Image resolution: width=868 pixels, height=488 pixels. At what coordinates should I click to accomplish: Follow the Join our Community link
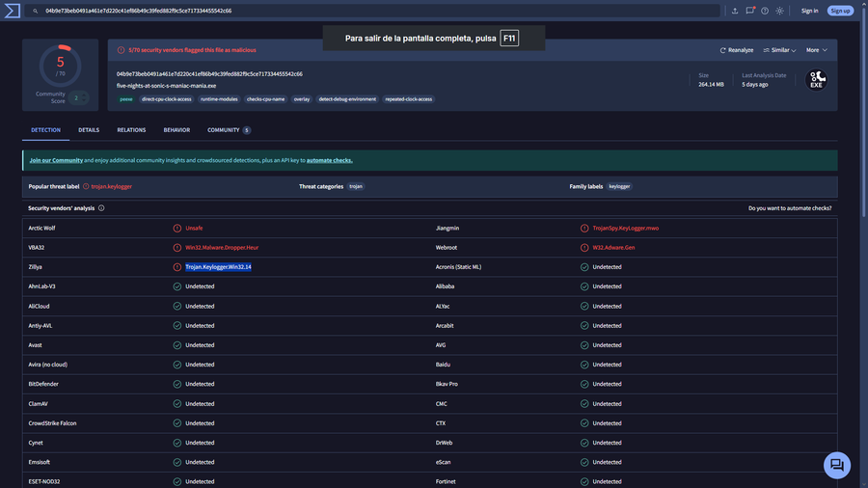(56, 160)
